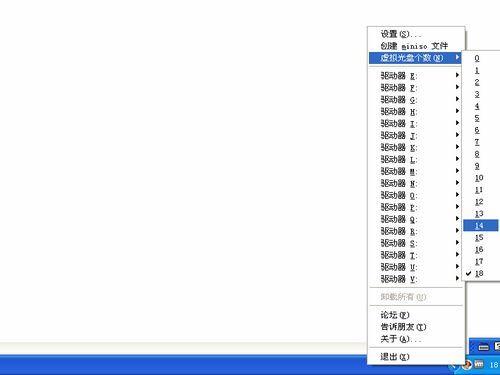500x375 pixels.
Task: Select the 驱动器 Q: menu entry
Action: 416,219
